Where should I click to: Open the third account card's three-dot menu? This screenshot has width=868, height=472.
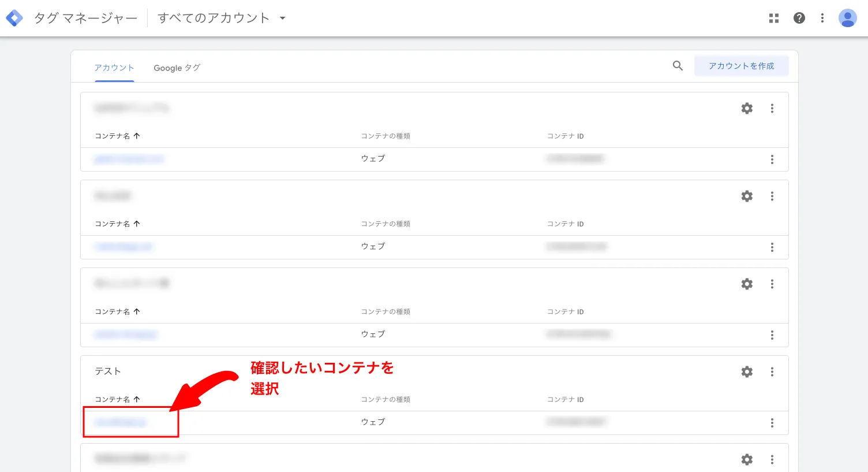[772, 284]
